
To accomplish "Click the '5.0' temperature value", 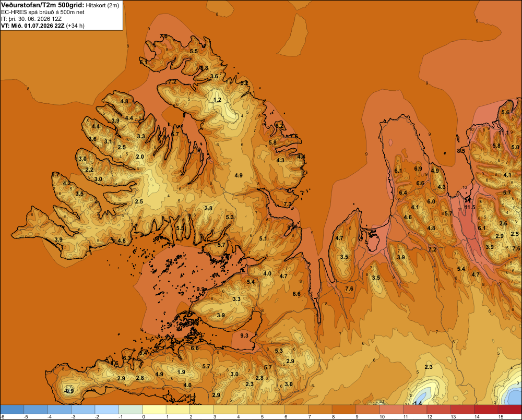I will click(x=515, y=147).
